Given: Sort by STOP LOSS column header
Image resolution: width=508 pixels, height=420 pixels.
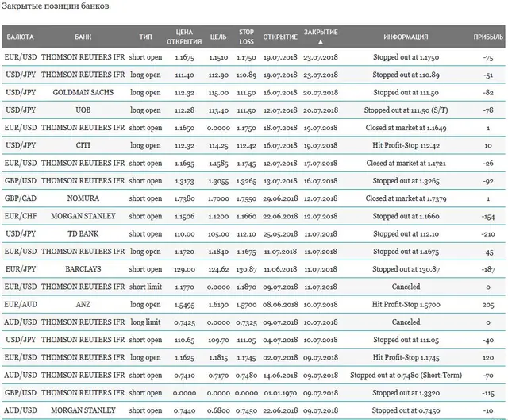Looking at the screenshot, I should [x=246, y=37].
